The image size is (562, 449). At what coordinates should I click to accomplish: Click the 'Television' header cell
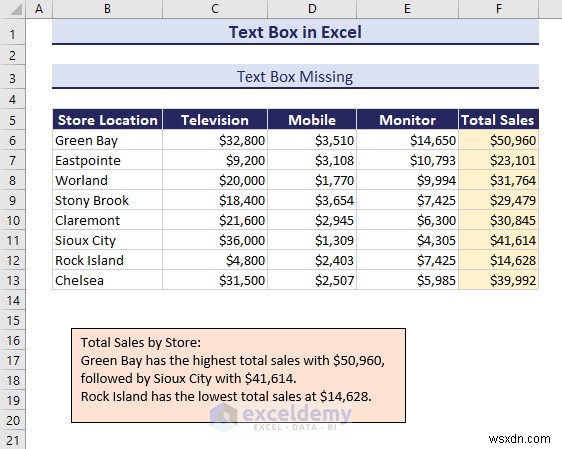tap(215, 119)
